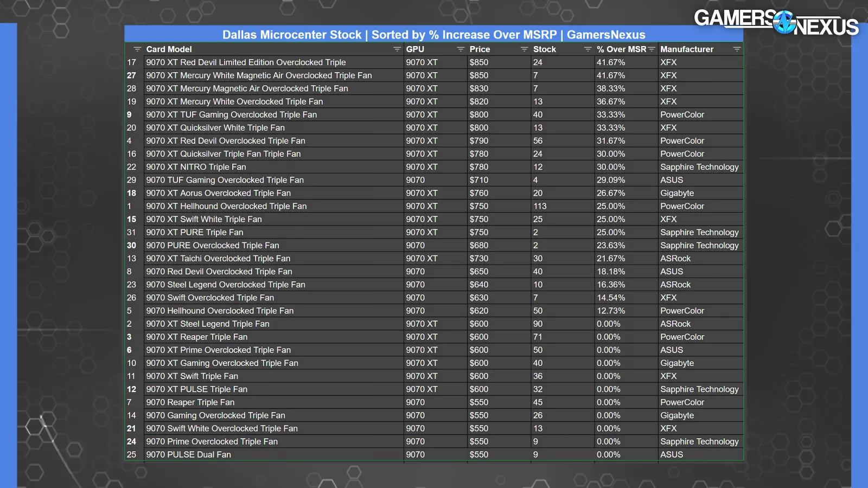
Task: Click the 9070 Steel Legend Overclocked row
Action: pos(225,285)
